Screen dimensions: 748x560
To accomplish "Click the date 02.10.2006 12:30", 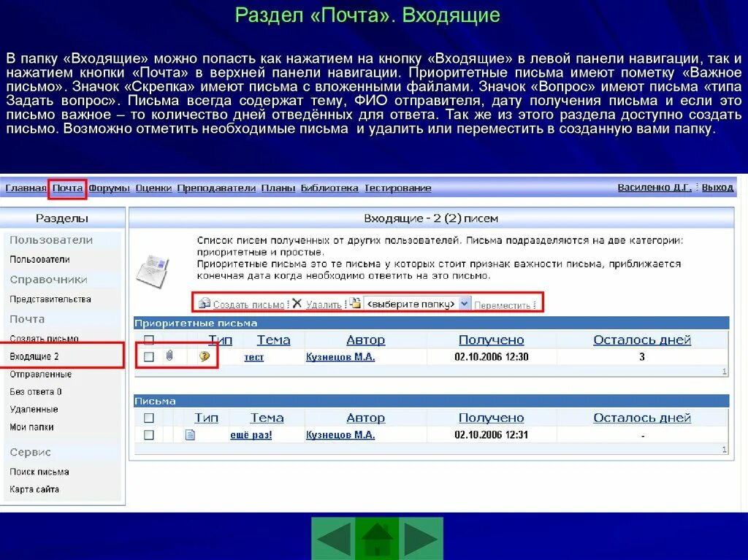I will [x=492, y=357].
